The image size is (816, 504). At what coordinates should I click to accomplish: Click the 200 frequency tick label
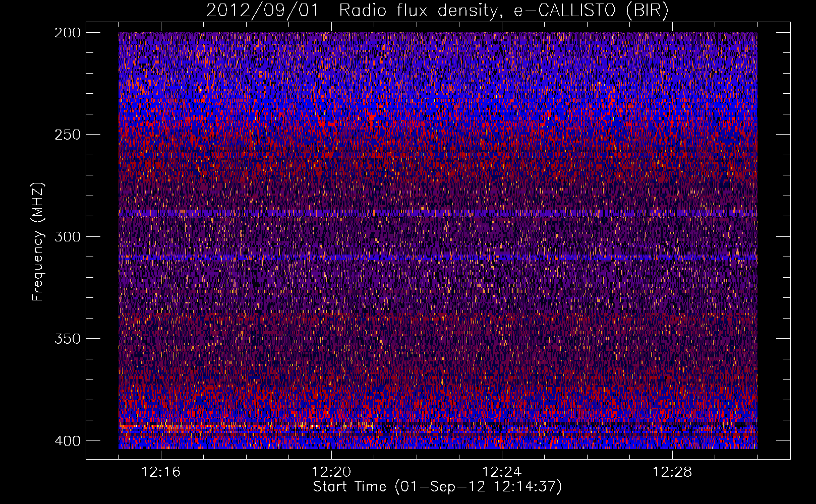[x=67, y=33]
